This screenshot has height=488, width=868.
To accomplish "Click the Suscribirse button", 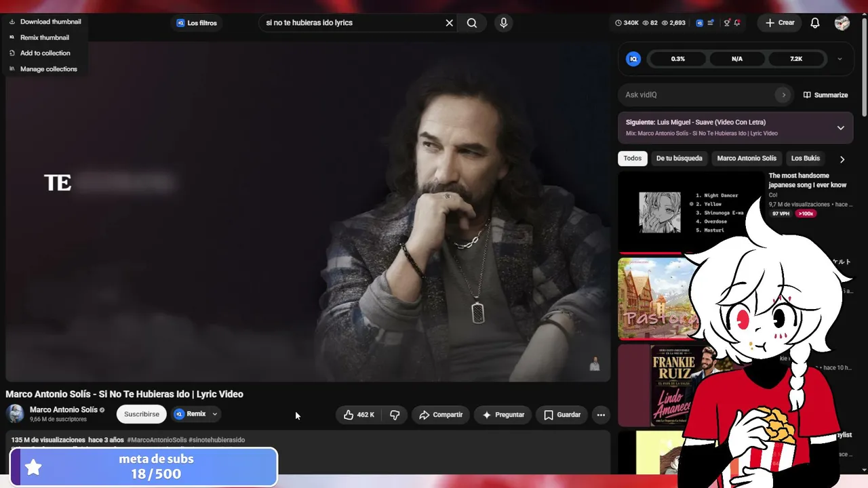I will 142,414.
